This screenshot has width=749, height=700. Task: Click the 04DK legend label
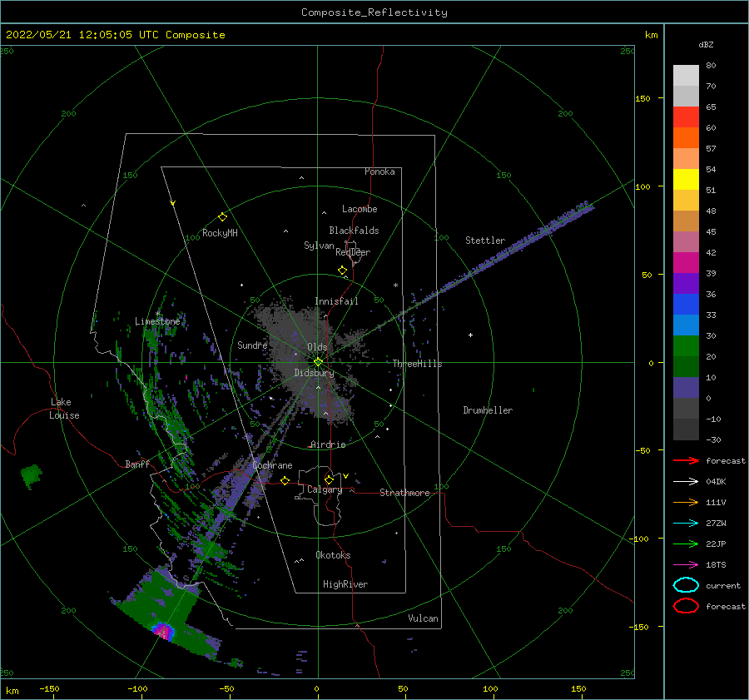pos(716,482)
